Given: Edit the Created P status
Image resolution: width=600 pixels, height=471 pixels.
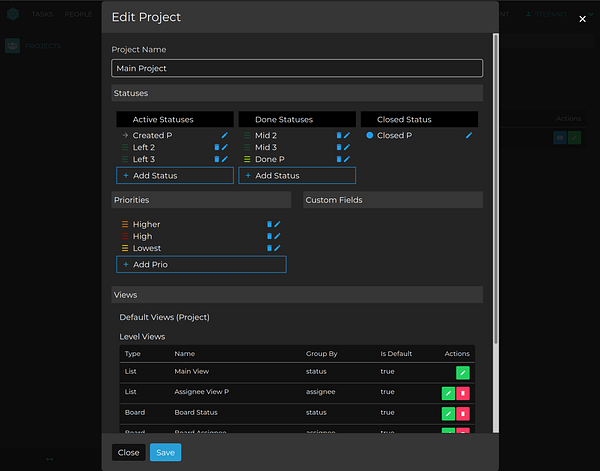Looking at the screenshot, I should click(x=225, y=135).
